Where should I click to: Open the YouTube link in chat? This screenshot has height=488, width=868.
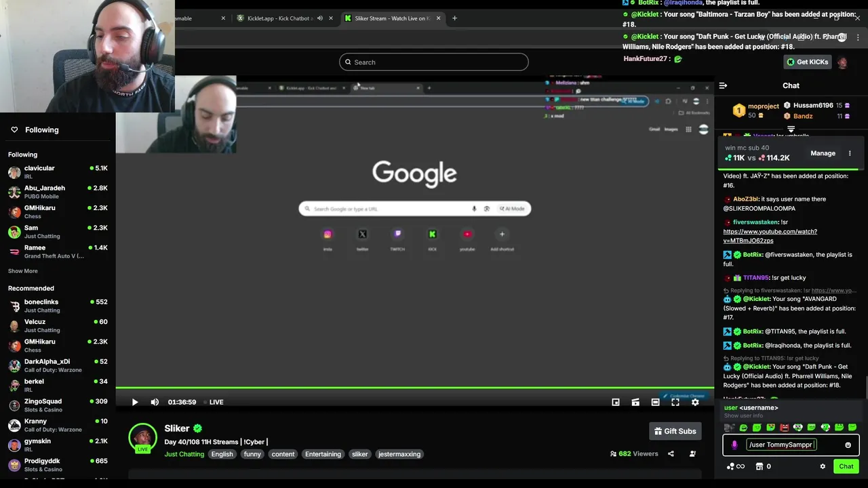770,236
